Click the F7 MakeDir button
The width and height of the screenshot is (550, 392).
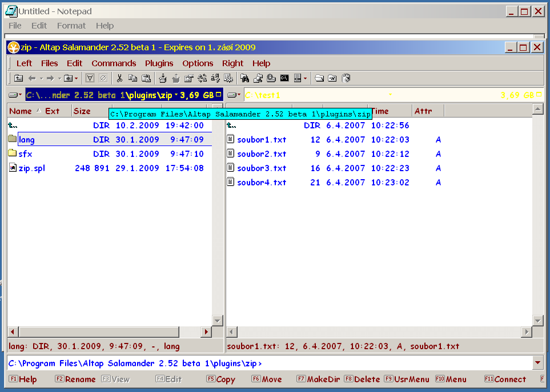tap(319, 379)
